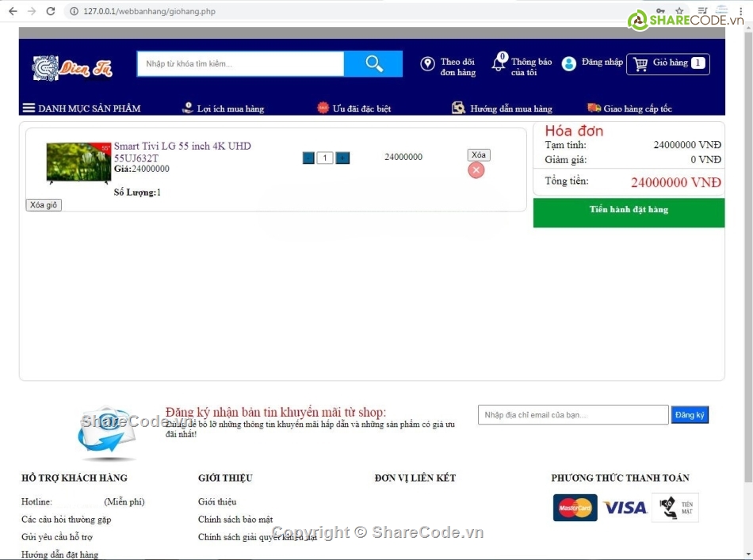Click the Đăng ký subscribe button

[x=690, y=414]
